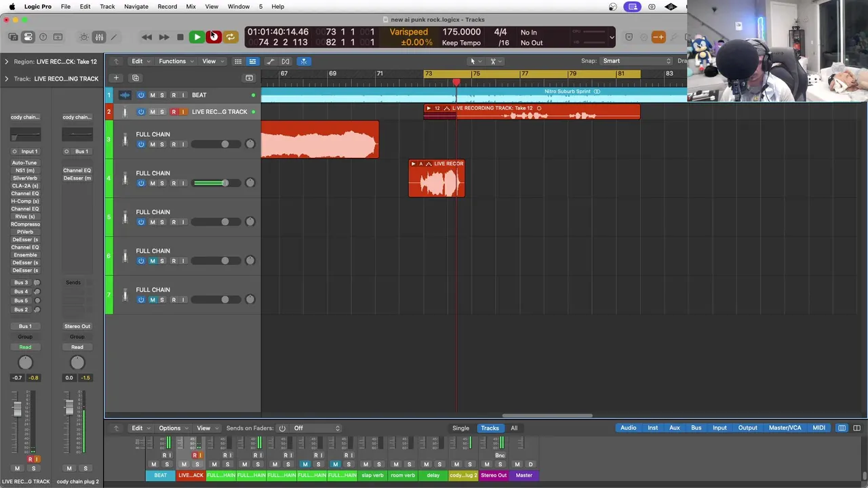Image resolution: width=868 pixels, height=488 pixels.
Task: Toggle the Show Automation icon
Action: [x=270, y=61]
